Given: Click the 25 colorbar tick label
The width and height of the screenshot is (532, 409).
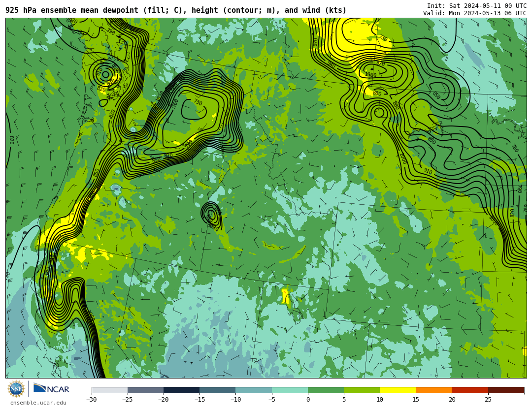Looking at the screenshot, I should point(488,400).
